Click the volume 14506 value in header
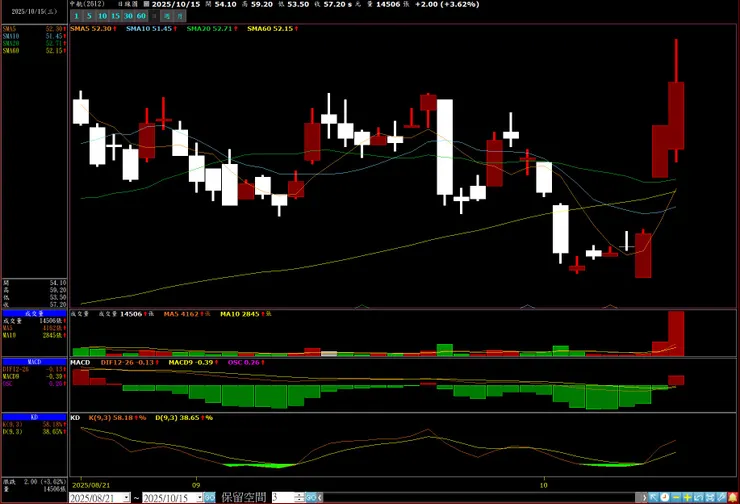The image size is (740, 504). pyautogui.click(x=388, y=4)
